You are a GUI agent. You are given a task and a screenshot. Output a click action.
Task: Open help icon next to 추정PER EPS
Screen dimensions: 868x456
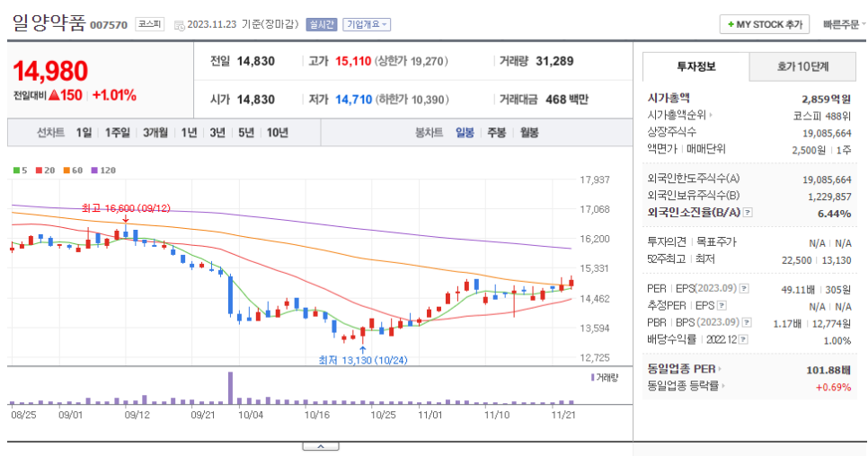coord(722,306)
